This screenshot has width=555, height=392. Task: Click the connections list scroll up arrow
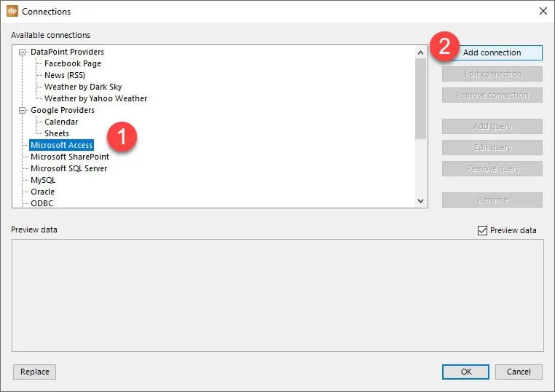(x=420, y=52)
